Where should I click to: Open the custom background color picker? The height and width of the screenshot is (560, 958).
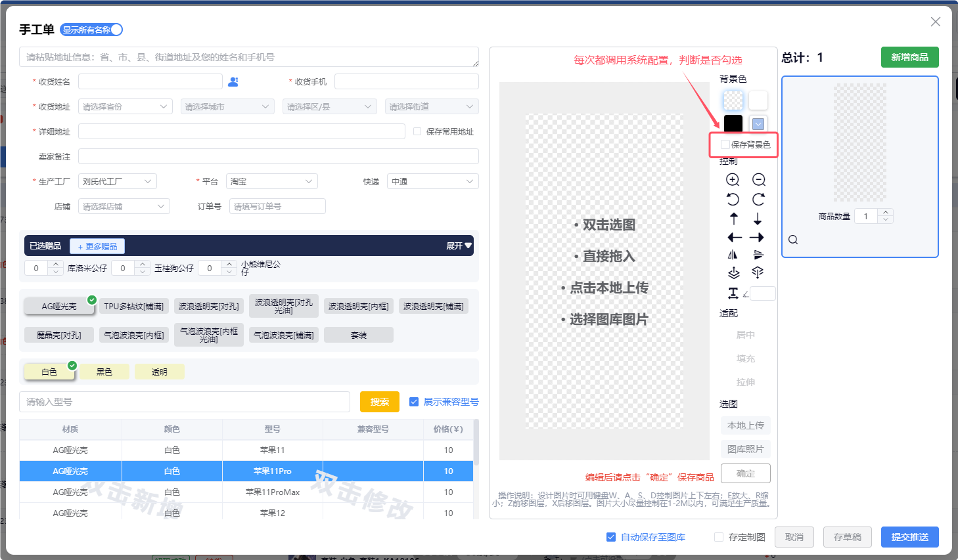tap(758, 123)
